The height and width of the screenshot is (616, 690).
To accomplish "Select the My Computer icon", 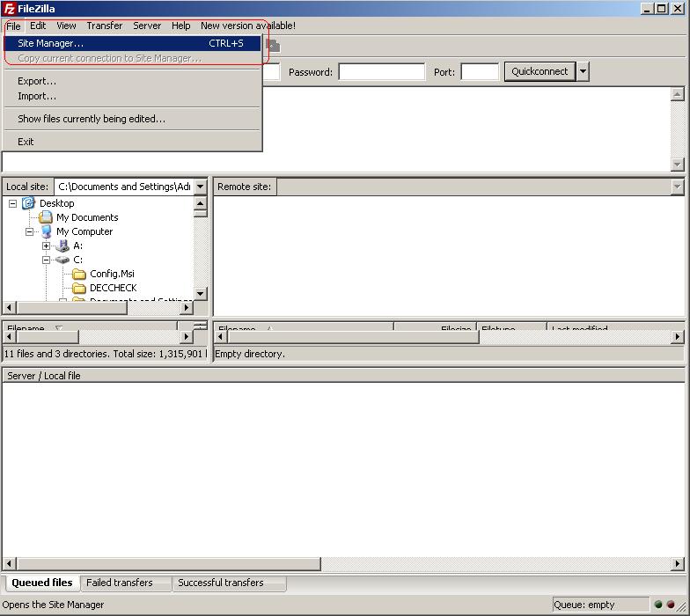I will tap(46, 231).
